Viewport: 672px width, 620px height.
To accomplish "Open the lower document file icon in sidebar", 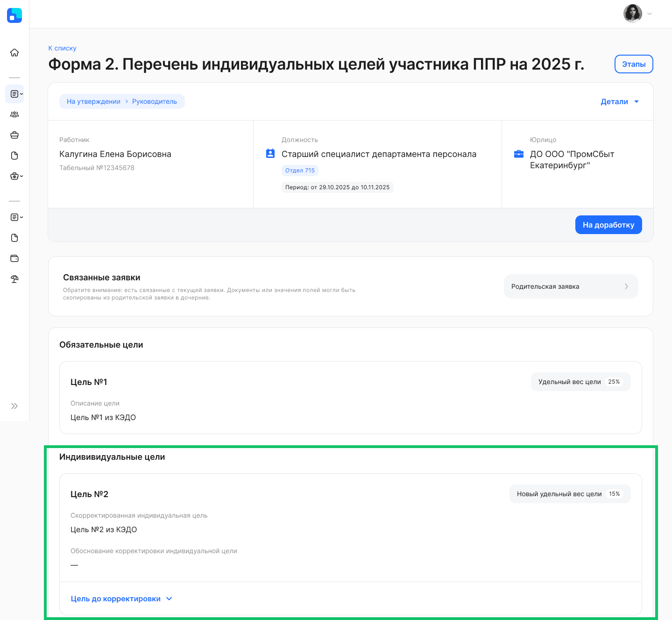I will tap(14, 238).
